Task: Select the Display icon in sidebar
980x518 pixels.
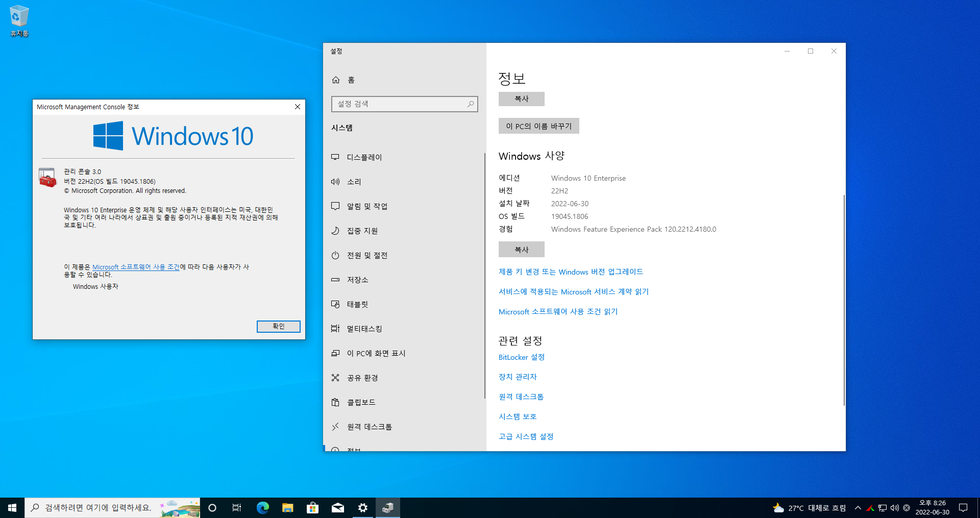Action: (335, 157)
